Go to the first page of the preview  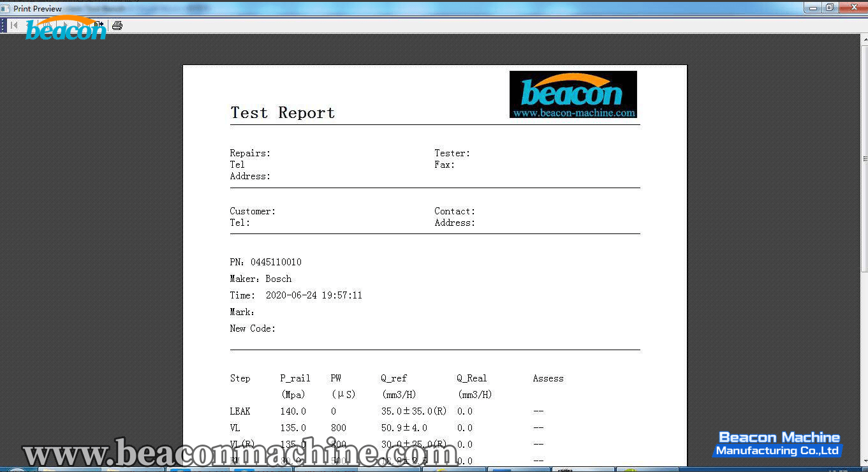pyautogui.click(x=14, y=26)
